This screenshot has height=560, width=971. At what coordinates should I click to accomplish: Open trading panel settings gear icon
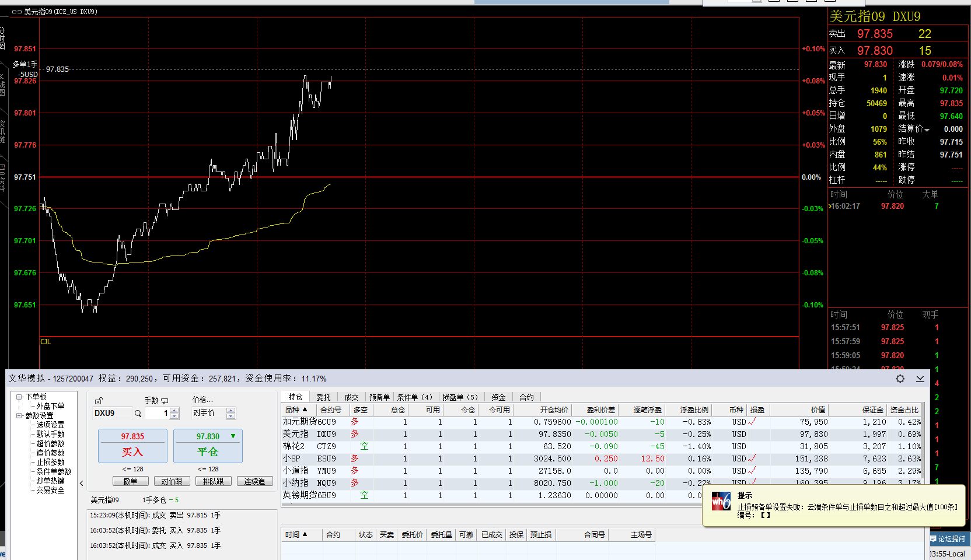pyautogui.click(x=900, y=379)
